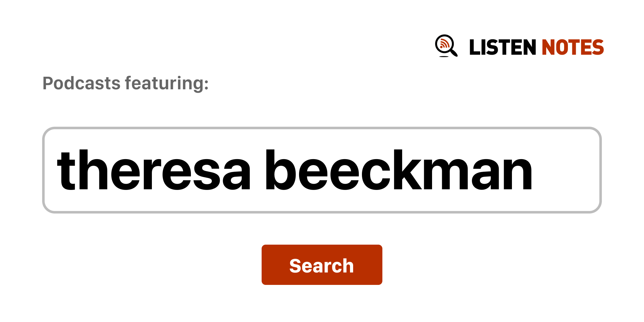Click the red "NOTES" word in the logo
The height and width of the screenshot is (322, 644).
(572, 47)
